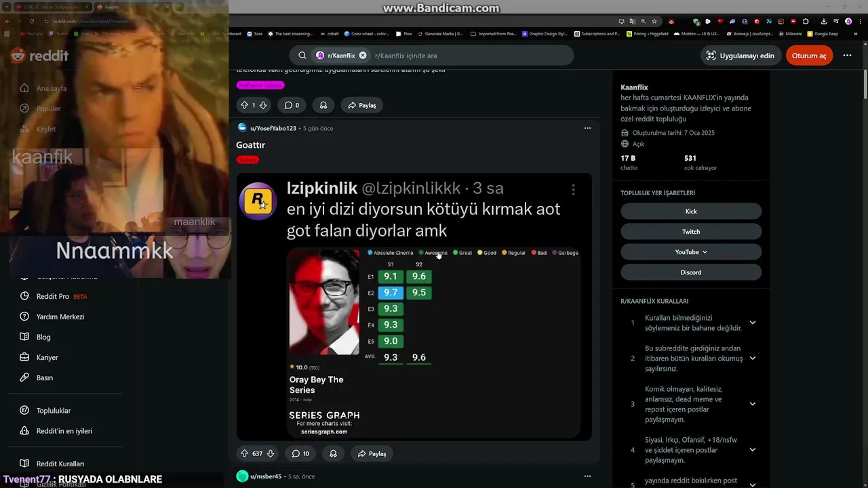Click the Yardım Merkezi question mark icon

point(24,317)
